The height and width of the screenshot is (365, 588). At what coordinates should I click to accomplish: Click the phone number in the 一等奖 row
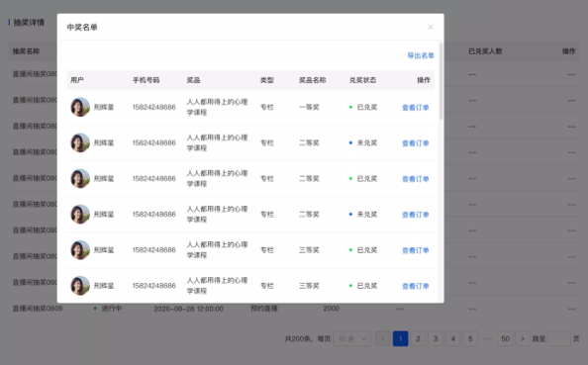pyautogui.click(x=153, y=107)
